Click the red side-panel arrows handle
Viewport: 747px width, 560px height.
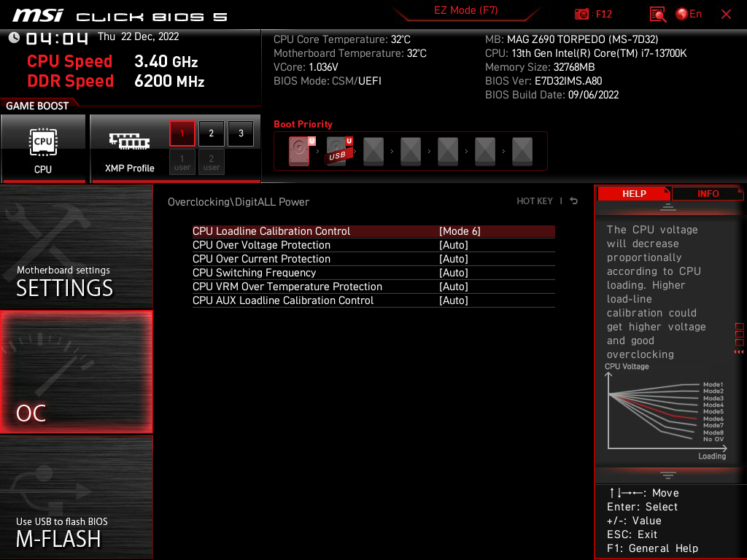[739, 352]
